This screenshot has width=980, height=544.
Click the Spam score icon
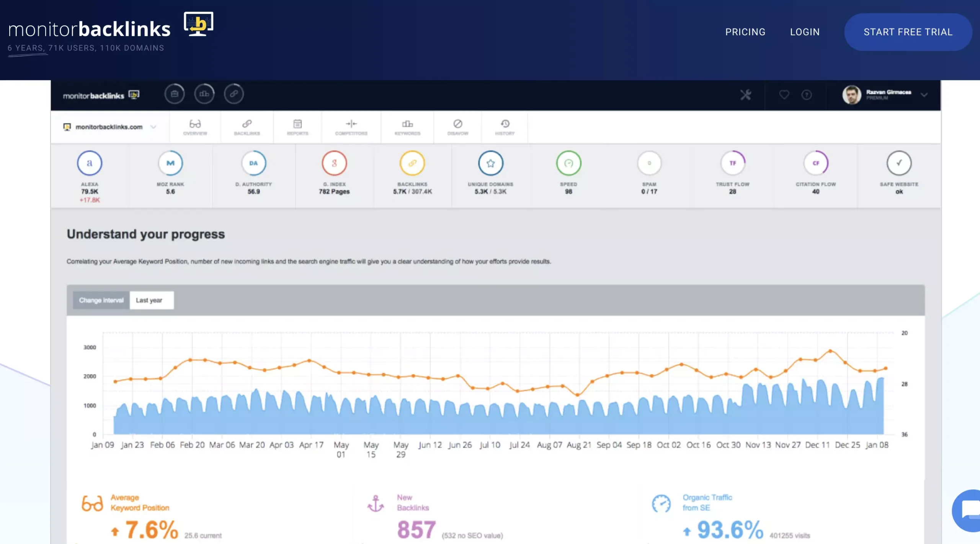(649, 163)
